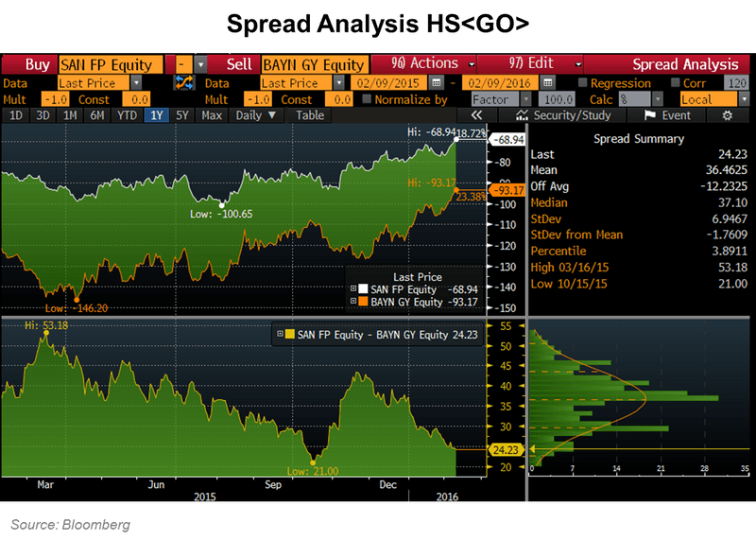Enable the Normalize by checkbox
Image resolution: width=756 pixels, height=540 pixels.
tap(368, 99)
